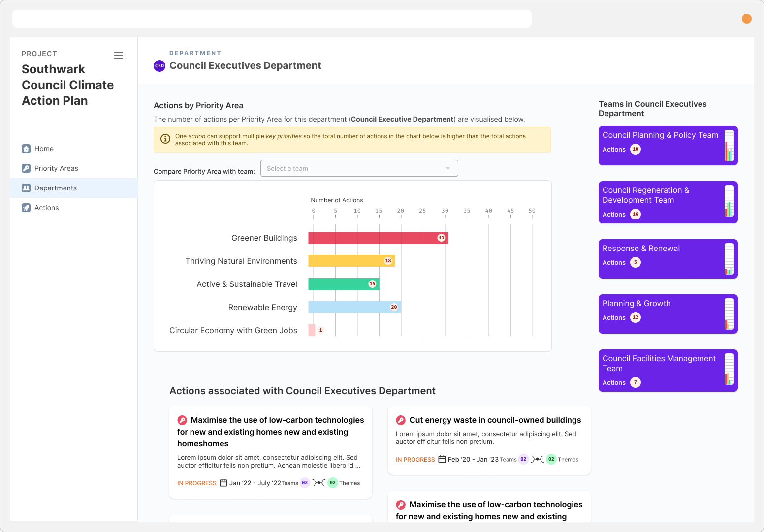Open the Planning & Growth team title
Viewport: 764px width, 532px height.
(637, 304)
